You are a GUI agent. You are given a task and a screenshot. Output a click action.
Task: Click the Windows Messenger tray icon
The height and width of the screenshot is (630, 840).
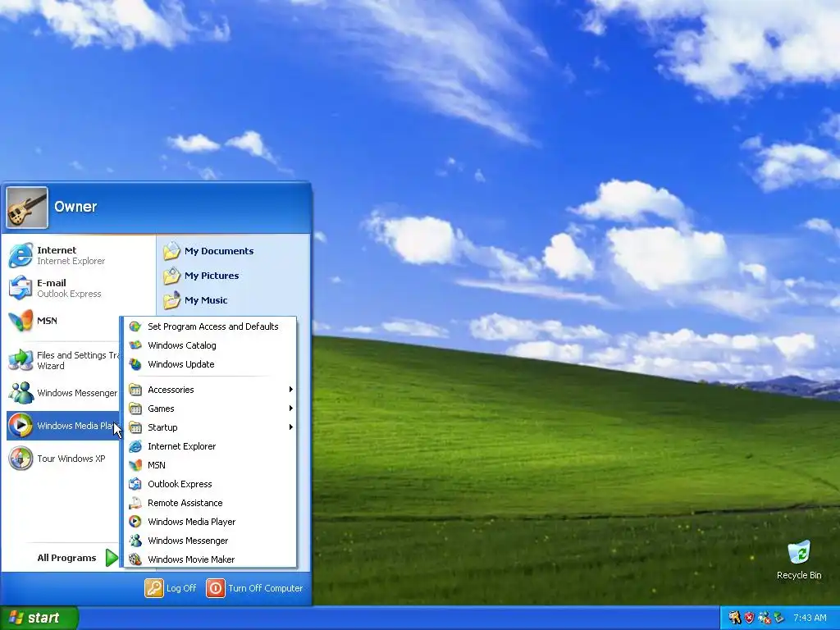point(765,618)
